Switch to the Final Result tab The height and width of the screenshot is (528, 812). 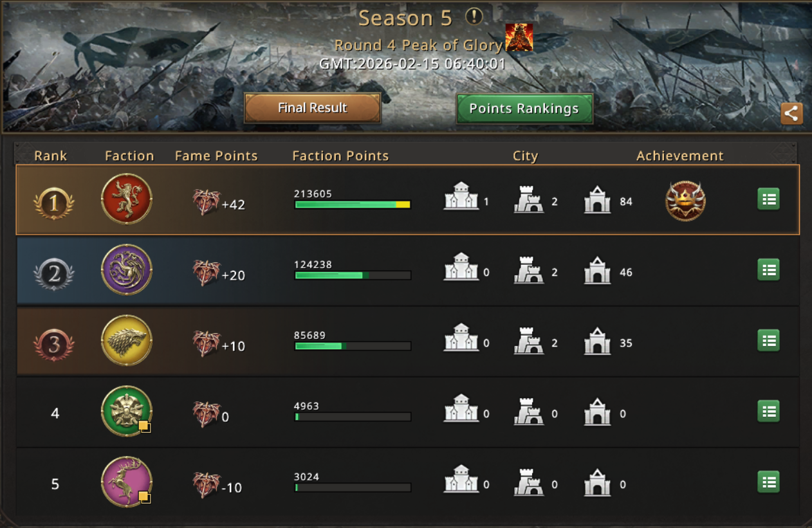pyautogui.click(x=313, y=108)
